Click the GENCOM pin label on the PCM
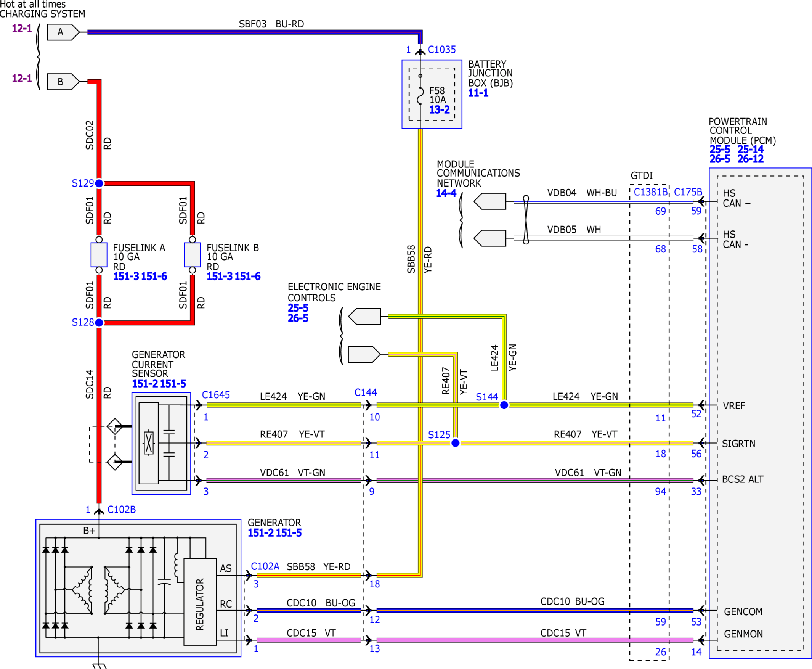 tap(743, 611)
